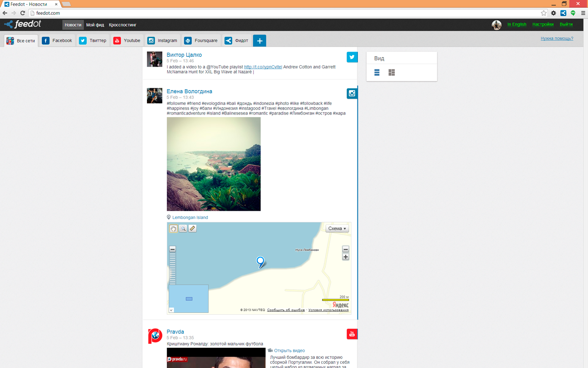Open the Bali coast photo
588x368 pixels.
[214, 164]
